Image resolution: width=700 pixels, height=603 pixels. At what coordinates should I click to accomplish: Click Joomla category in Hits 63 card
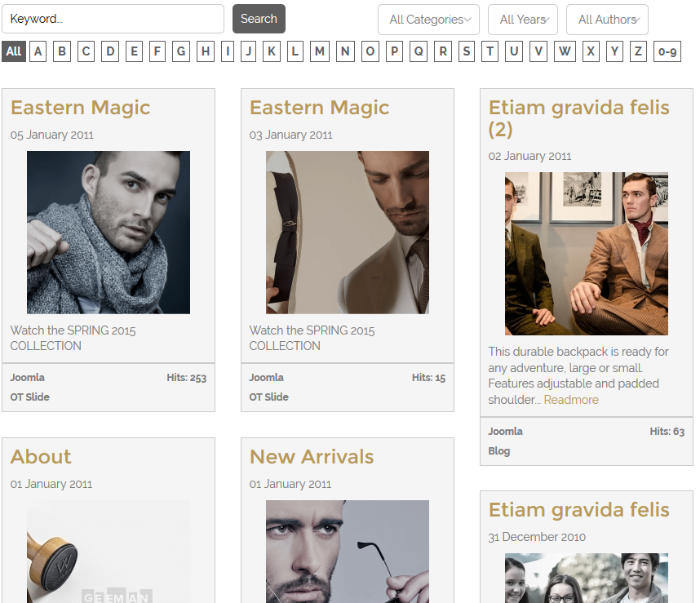click(x=505, y=431)
